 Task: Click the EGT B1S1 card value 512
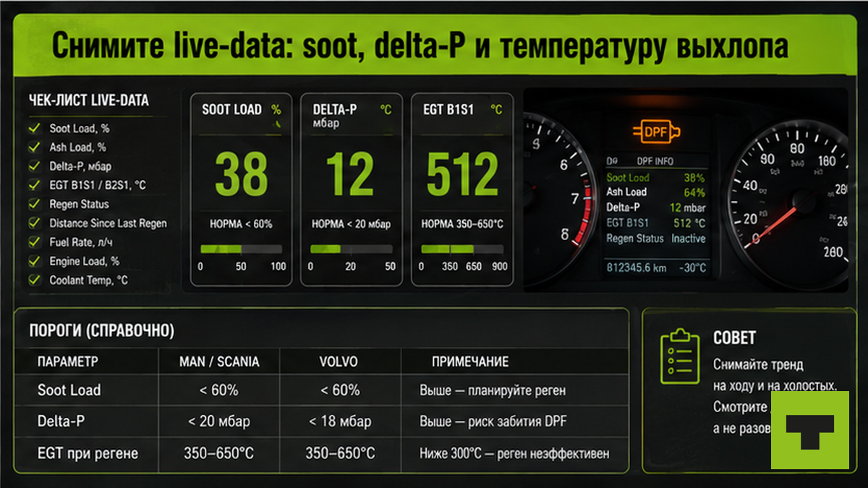pyautogui.click(x=462, y=175)
